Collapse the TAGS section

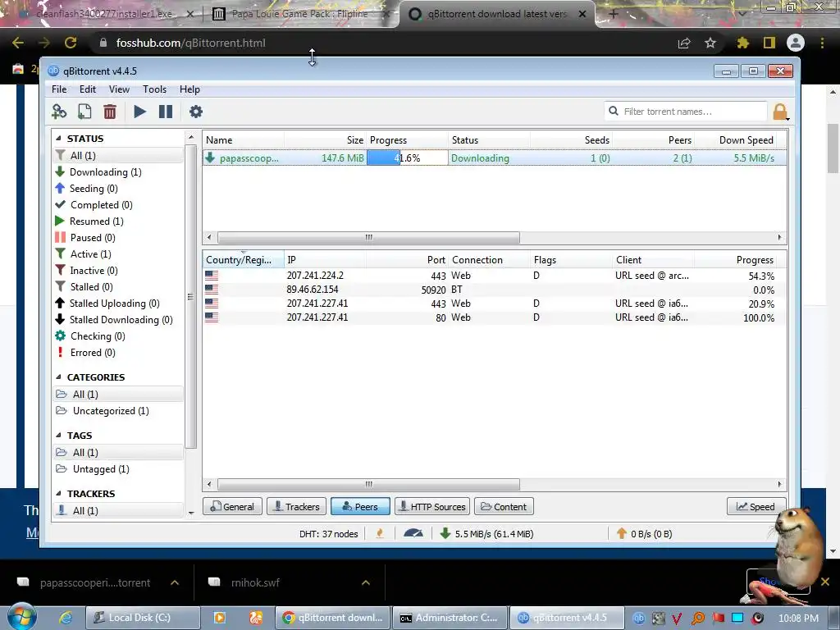coord(58,436)
